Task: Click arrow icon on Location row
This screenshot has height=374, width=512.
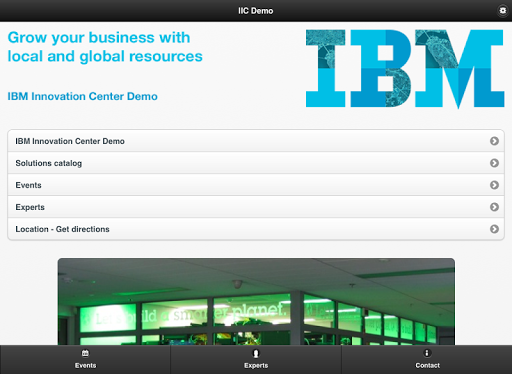Action: point(494,229)
